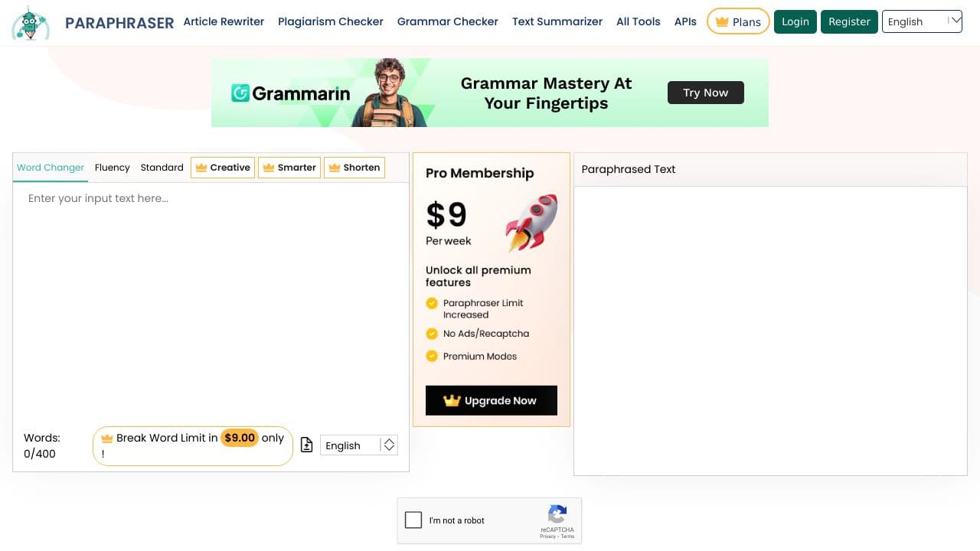This screenshot has height=551, width=980.
Task: Click the Grammarin logo in banner
Action: [x=290, y=93]
